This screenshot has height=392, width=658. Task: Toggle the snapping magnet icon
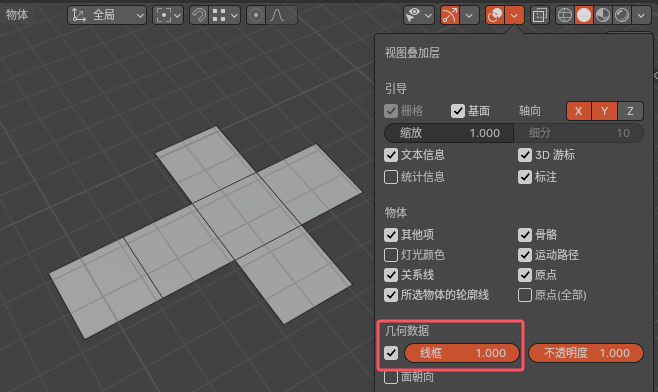coord(199,16)
